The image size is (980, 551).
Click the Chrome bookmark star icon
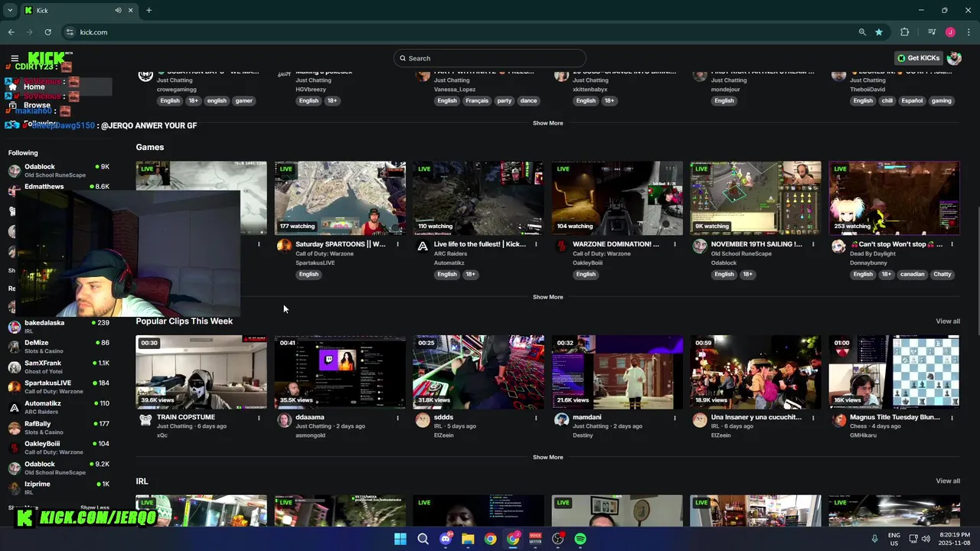point(879,32)
